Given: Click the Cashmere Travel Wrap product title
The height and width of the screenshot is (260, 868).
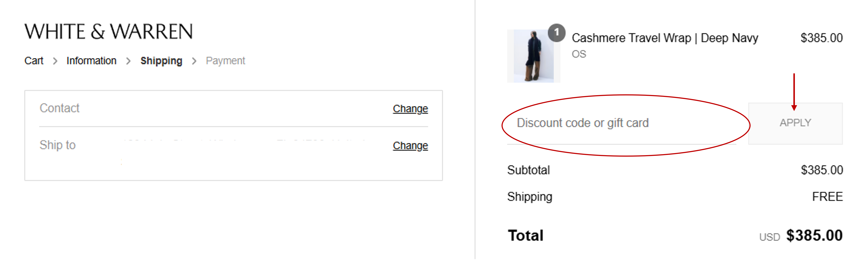Looking at the screenshot, I should tap(665, 38).
